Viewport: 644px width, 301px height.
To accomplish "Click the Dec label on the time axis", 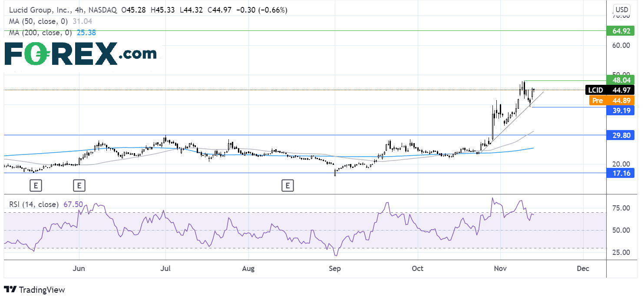I will pyautogui.click(x=583, y=268).
